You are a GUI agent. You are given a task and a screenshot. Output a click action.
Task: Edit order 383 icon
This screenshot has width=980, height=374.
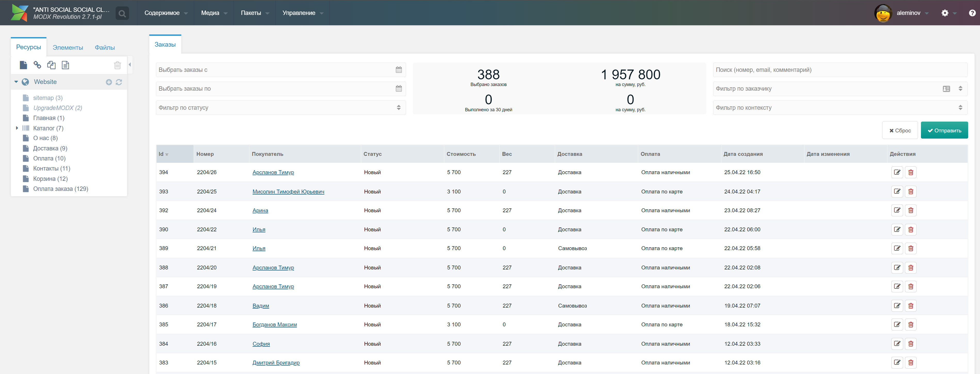pyautogui.click(x=897, y=362)
